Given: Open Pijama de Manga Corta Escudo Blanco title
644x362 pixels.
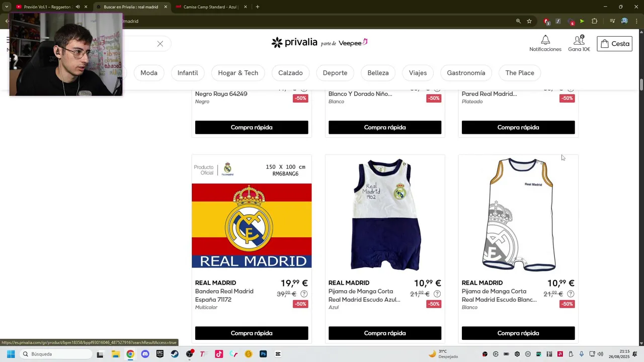Looking at the screenshot, I should pyautogui.click(x=499, y=296).
